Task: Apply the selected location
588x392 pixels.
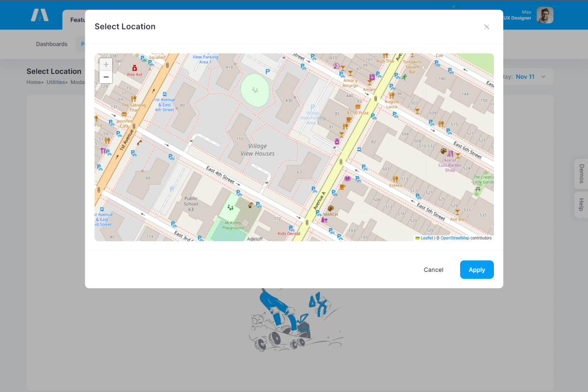Action: pos(476,269)
